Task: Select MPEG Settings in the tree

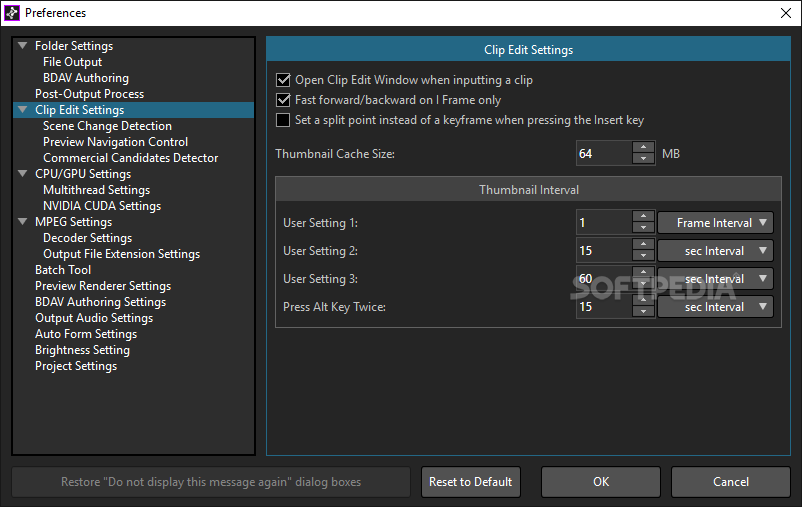Action: [73, 222]
